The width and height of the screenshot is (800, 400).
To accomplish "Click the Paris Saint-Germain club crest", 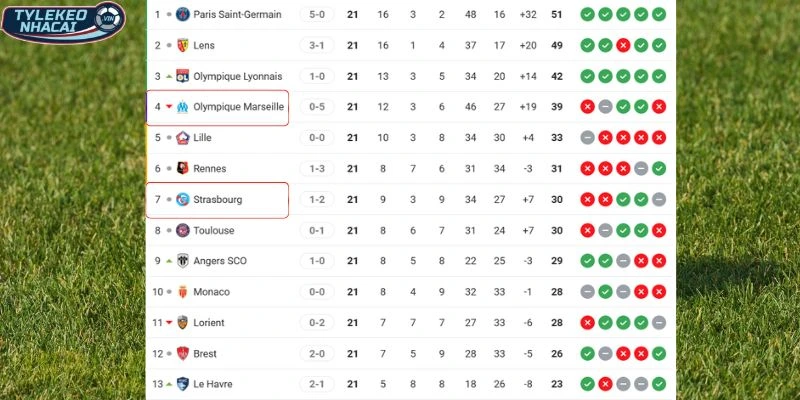I will point(183,15).
